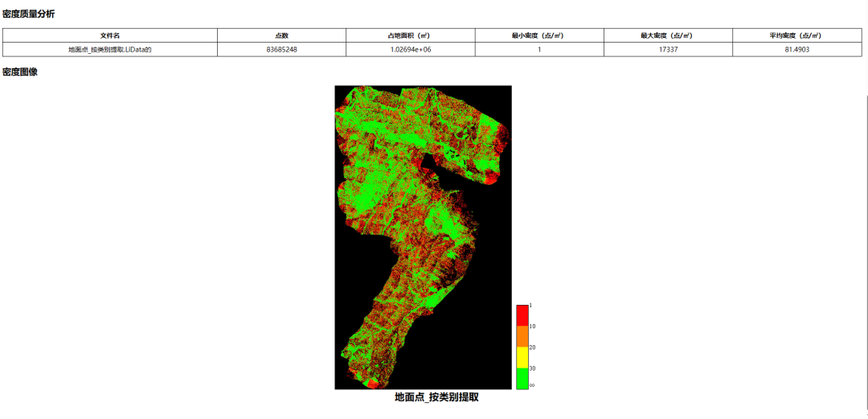
Task: Select the area value 1.02694e+06
Action: [410, 49]
